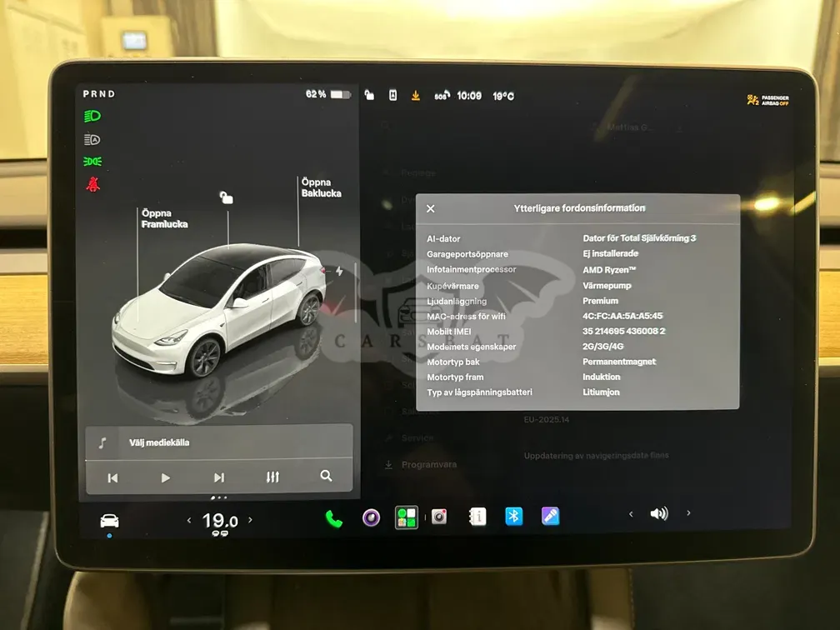Open the all apps launcher
Screen dimensions: 840x630
pos(407,517)
